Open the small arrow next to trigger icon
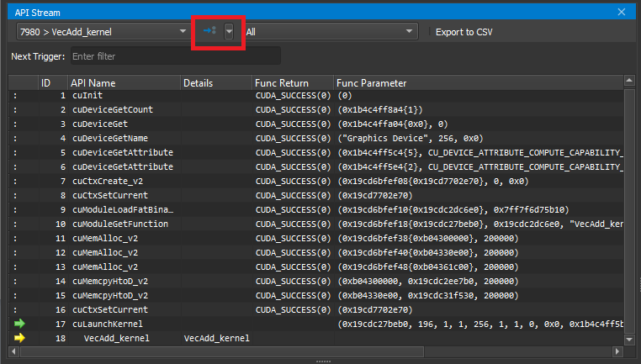The height and width of the screenshot is (364, 641). pyautogui.click(x=229, y=31)
